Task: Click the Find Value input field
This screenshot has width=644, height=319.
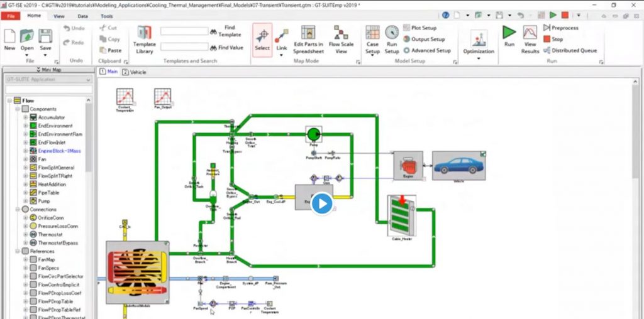Action: click(x=184, y=46)
